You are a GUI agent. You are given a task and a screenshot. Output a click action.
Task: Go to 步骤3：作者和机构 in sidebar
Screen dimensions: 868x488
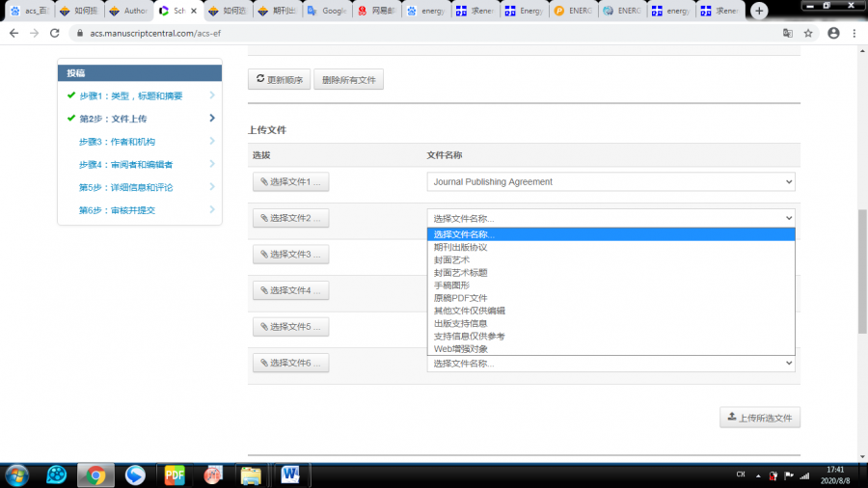[x=117, y=142]
